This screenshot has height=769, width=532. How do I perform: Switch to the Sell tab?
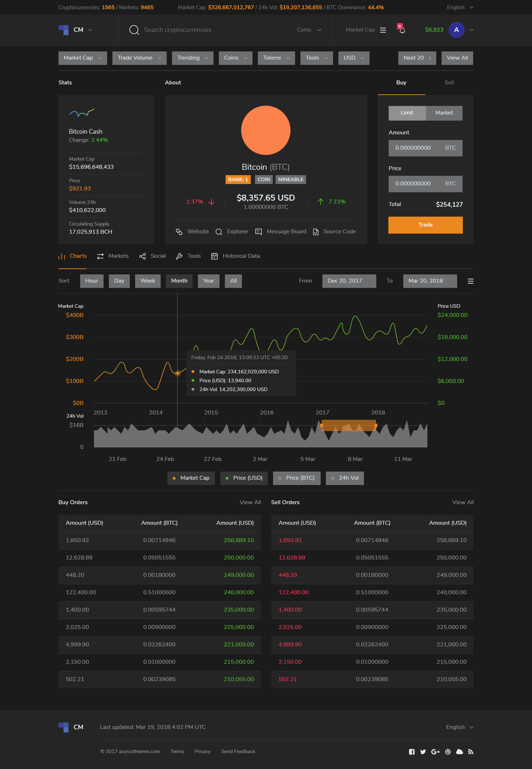tap(449, 83)
